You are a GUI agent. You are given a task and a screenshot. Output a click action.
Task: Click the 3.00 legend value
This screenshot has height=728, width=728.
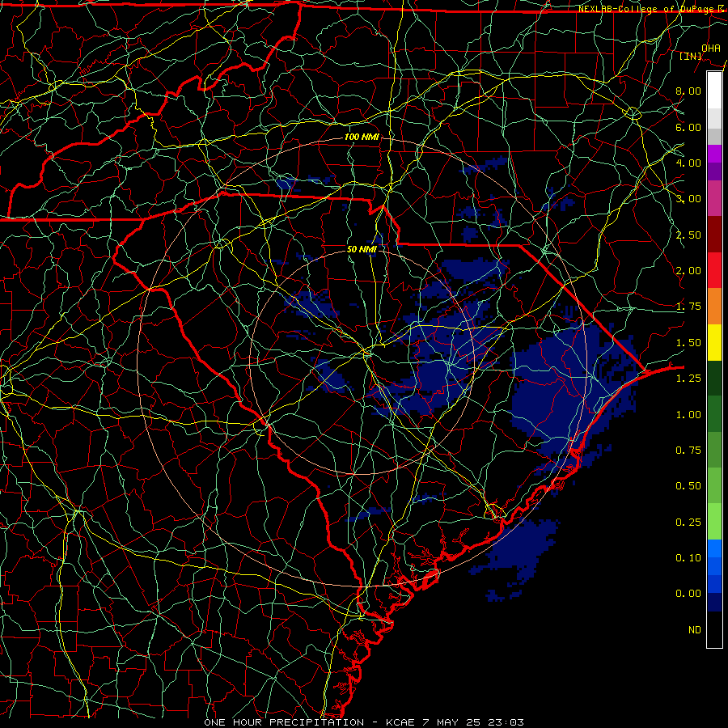pos(688,199)
